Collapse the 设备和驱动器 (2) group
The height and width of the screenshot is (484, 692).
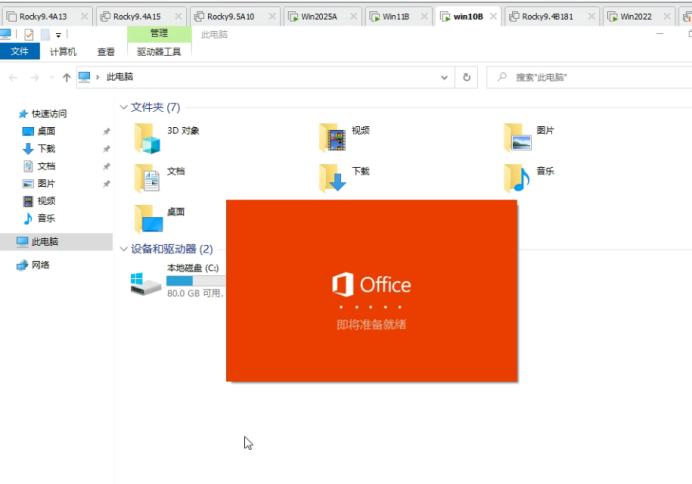(x=124, y=249)
